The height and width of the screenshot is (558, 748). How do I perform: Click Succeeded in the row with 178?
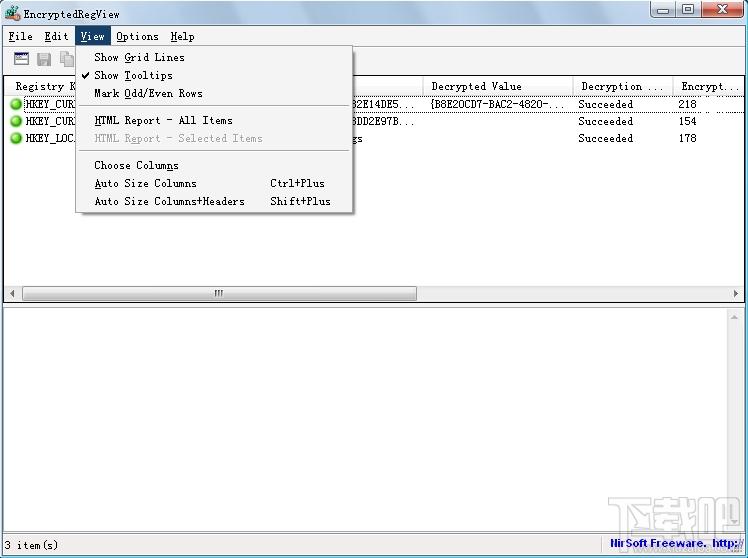[605, 138]
